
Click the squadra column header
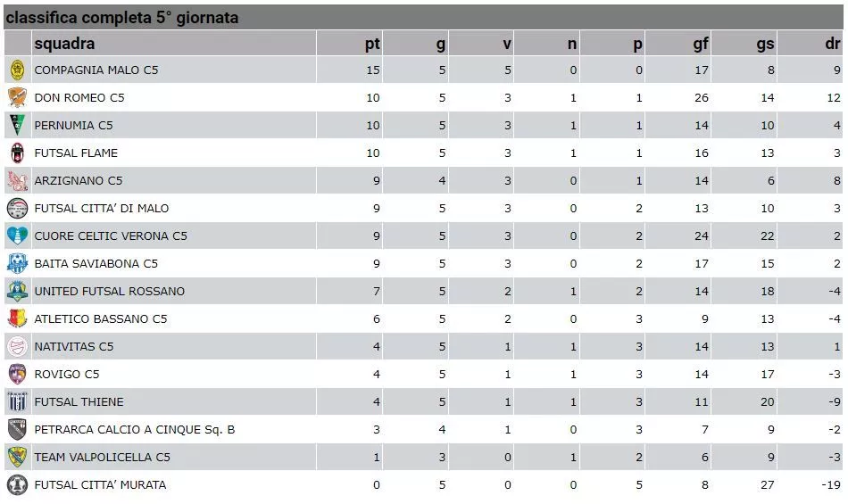(x=64, y=43)
